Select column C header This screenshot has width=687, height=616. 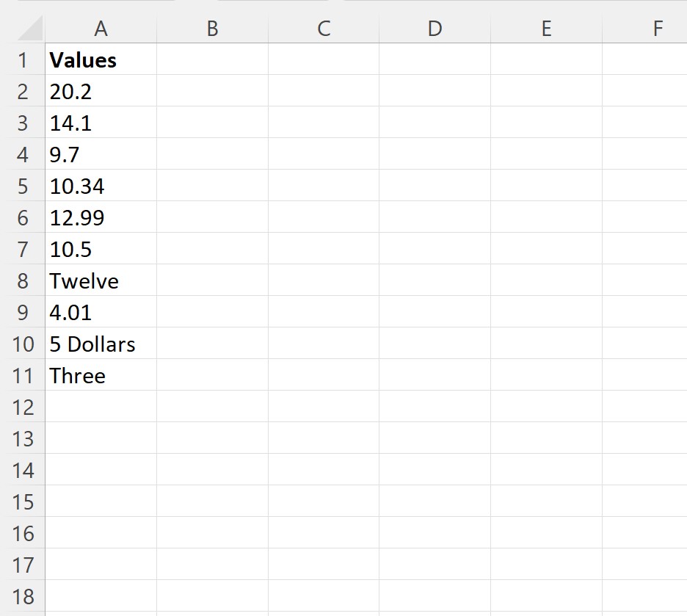pyautogui.click(x=324, y=29)
